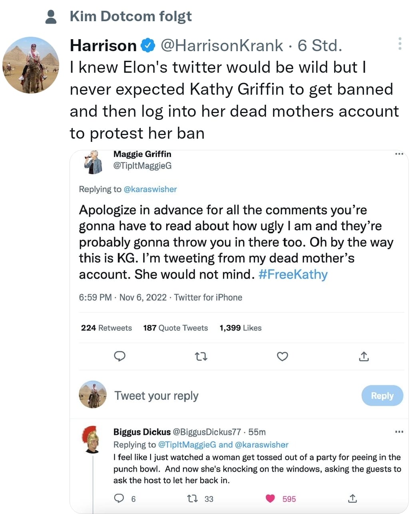Retweet the Biggus Dickus comment
This screenshot has height=514, width=420.
pyautogui.click(x=192, y=498)
